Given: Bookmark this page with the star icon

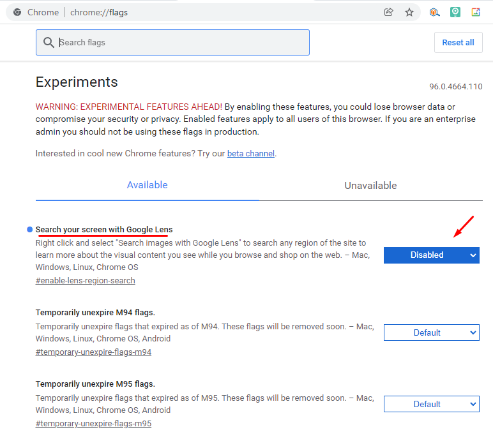Looking at the screenshot, I should pyautogui.click(x=409, y=12).
